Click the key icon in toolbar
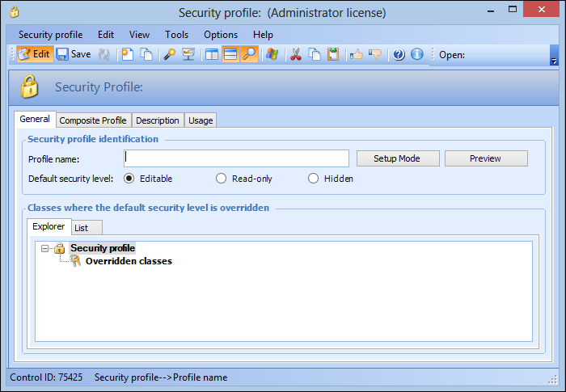This screenshot has height=392, width=566. click(x=169, y=55)
